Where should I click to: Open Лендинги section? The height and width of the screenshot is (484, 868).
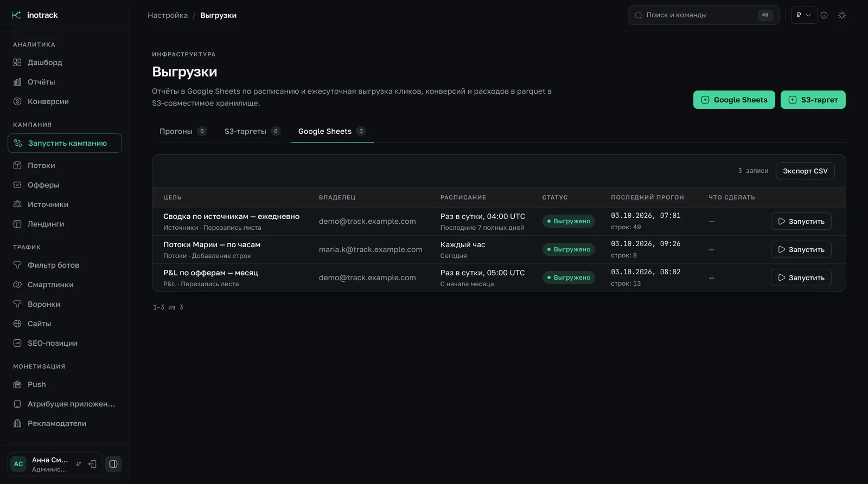(65, 224)
